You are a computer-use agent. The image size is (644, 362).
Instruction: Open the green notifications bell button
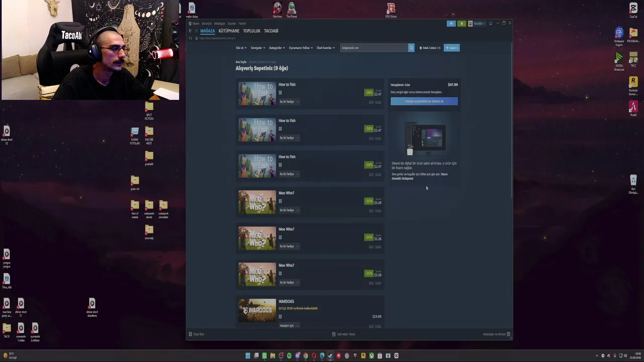[x=461, y=24]
